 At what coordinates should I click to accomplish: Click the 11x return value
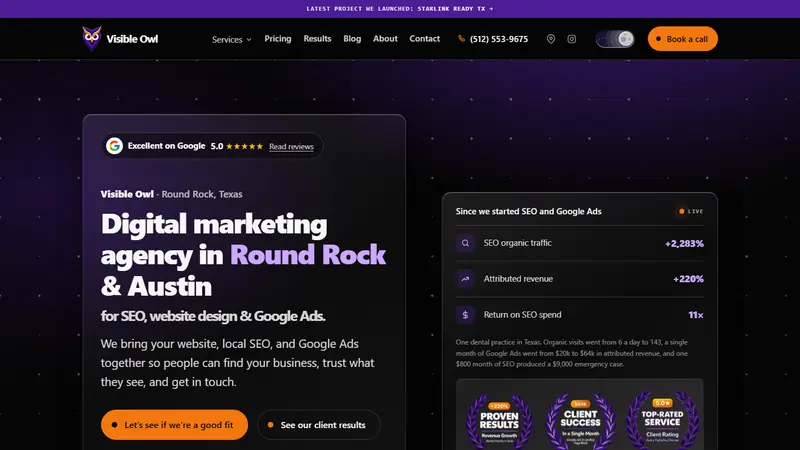coord(696,315)
